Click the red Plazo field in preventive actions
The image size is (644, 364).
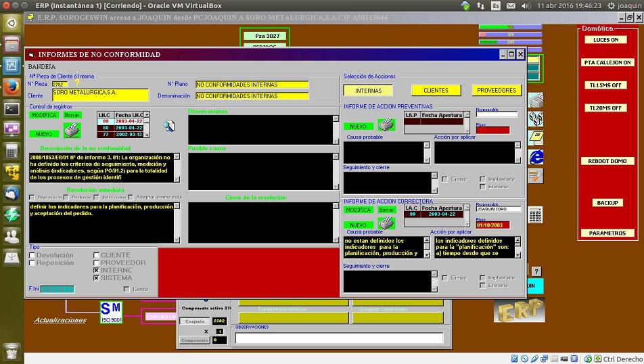click(x=493, y=130)
